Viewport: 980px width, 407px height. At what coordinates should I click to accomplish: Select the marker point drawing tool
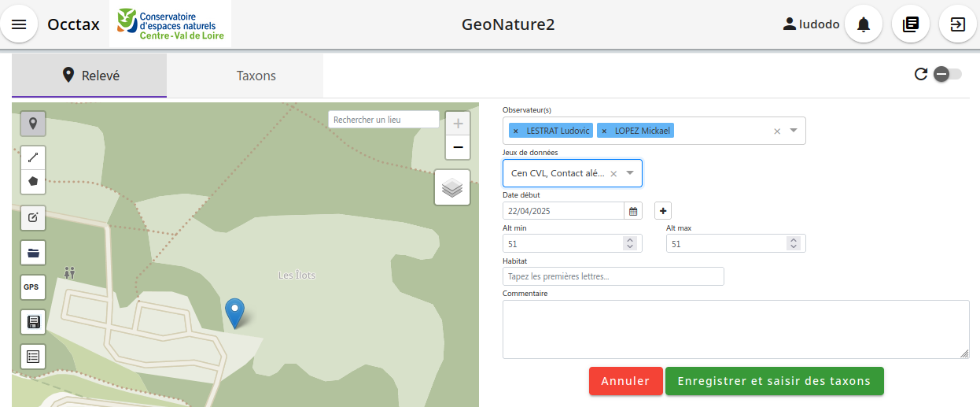click(33, 124)
